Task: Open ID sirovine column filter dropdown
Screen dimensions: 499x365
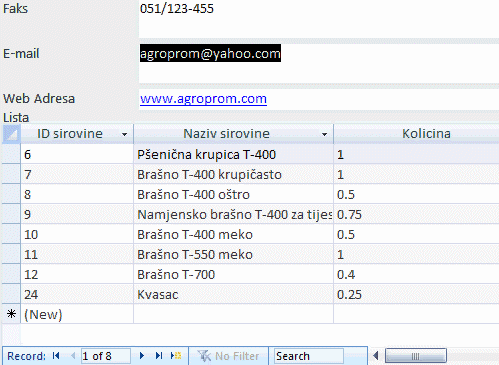Action: [x=124, y=134]
